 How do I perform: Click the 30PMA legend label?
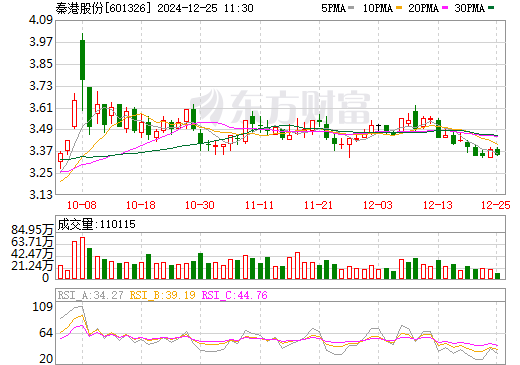469,8
